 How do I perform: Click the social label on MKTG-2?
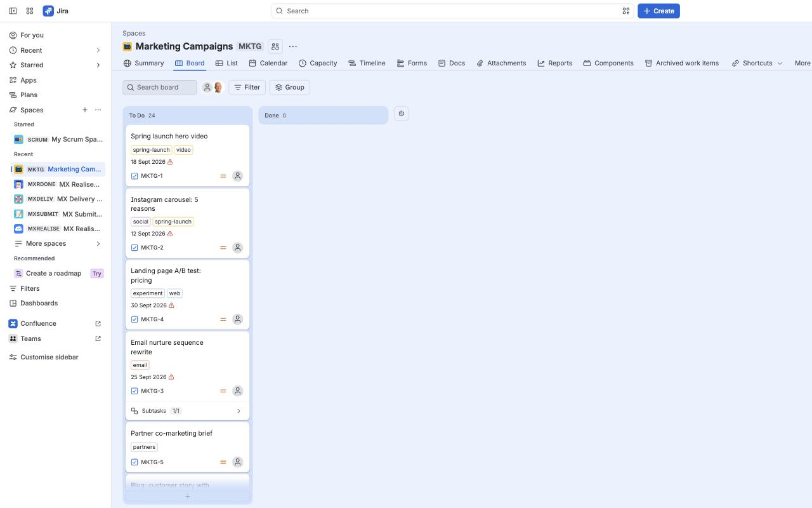point(140,222)
